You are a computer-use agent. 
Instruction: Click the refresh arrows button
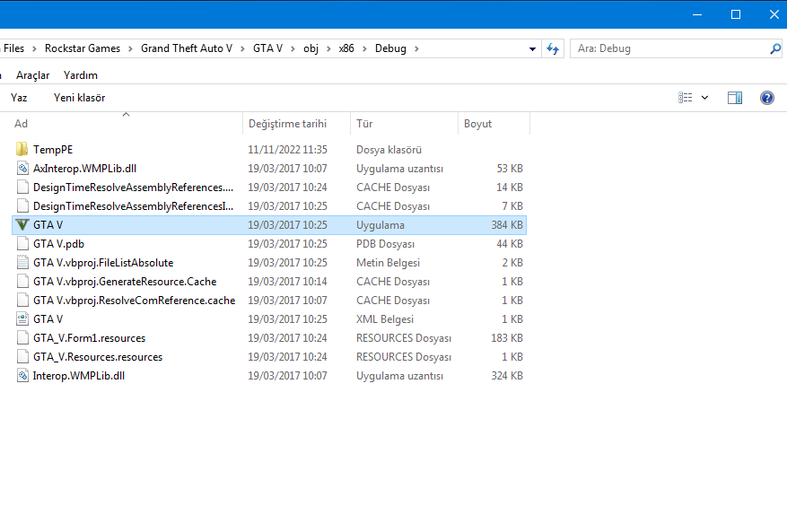[x=553, y=48]
